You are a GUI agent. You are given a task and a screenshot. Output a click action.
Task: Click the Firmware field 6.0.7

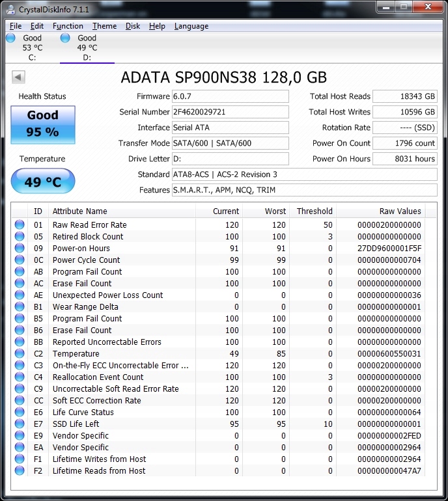[231, 96]
